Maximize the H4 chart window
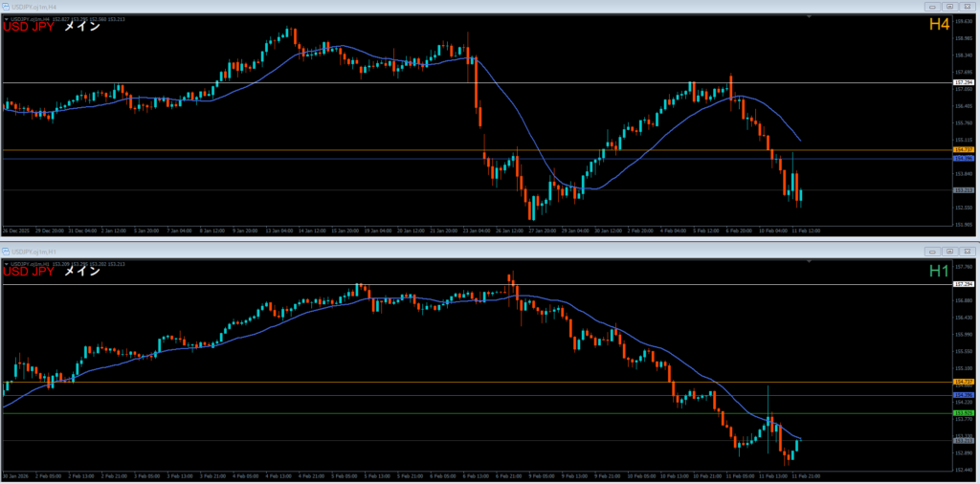 951,6
